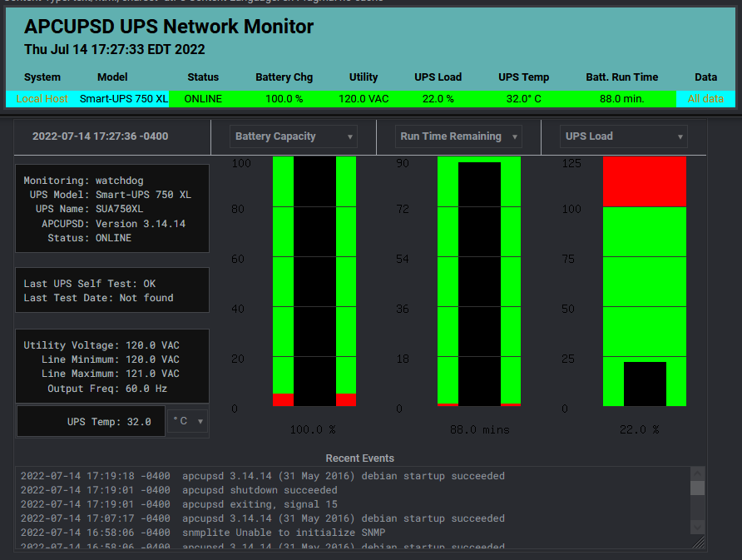Image resolution: width=742 pixels, height=560 pixels.
Task: Click the 32.0° C UPS Temp cell
Action: (x=523, y=99)
